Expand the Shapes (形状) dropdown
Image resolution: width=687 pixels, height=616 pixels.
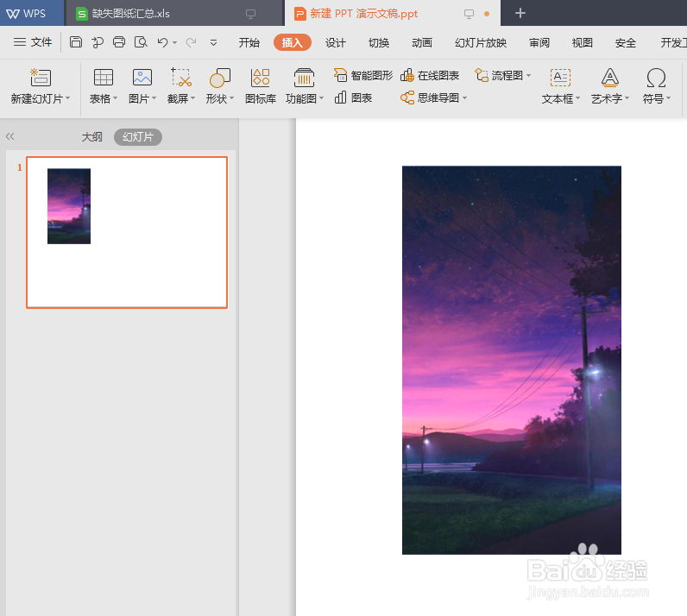[232, 98]
